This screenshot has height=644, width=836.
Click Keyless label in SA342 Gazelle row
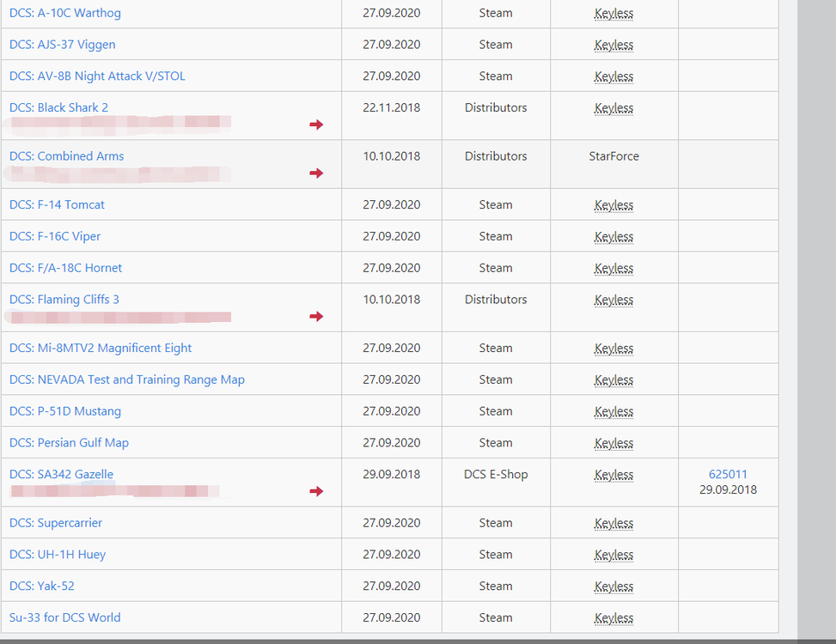click(613, 475)
